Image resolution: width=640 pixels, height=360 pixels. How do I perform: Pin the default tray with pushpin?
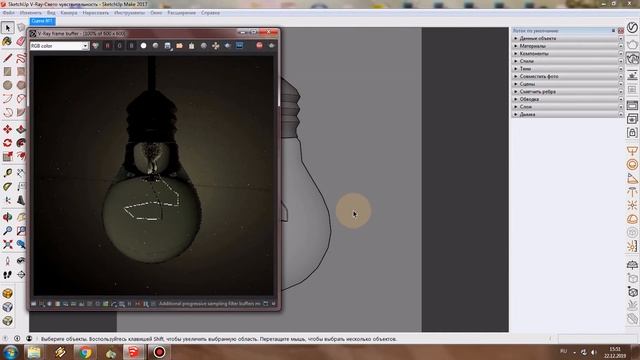pos(613,31)
